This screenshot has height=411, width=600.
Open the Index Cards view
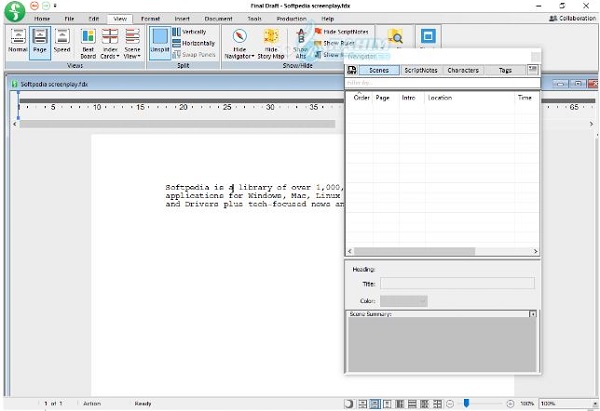[x=110, y=44]
